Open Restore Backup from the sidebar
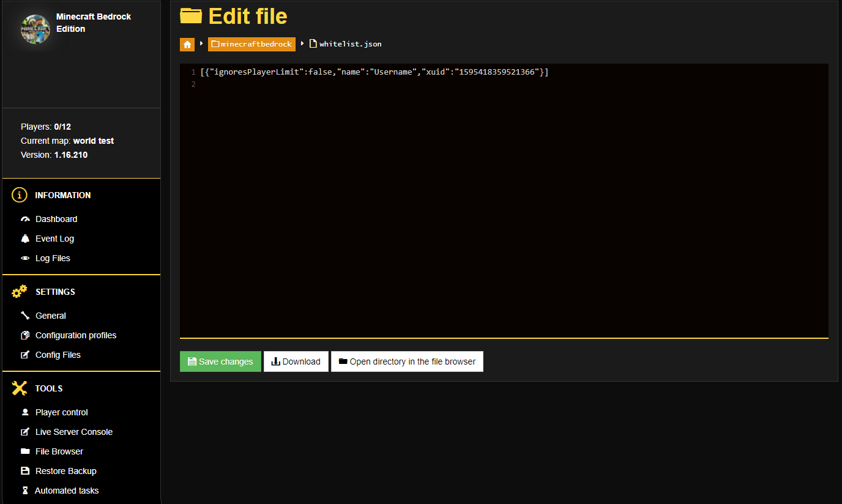The width and height of the screenshot is (842, 504). [x=65, y=470]
